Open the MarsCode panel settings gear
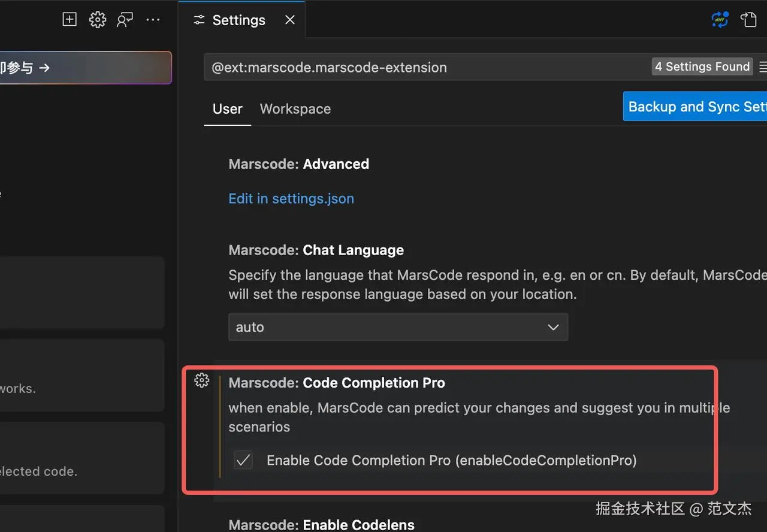The image size is (767, 532). 97,20
